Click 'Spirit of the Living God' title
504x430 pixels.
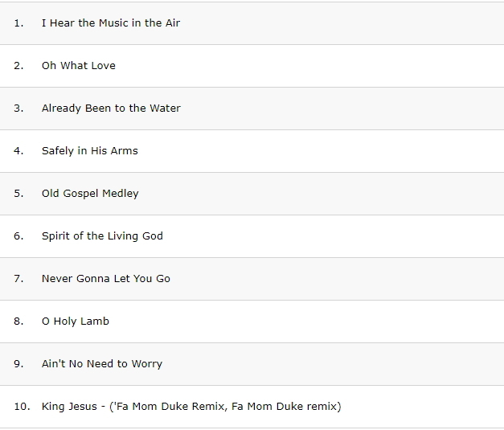(102, 235)
